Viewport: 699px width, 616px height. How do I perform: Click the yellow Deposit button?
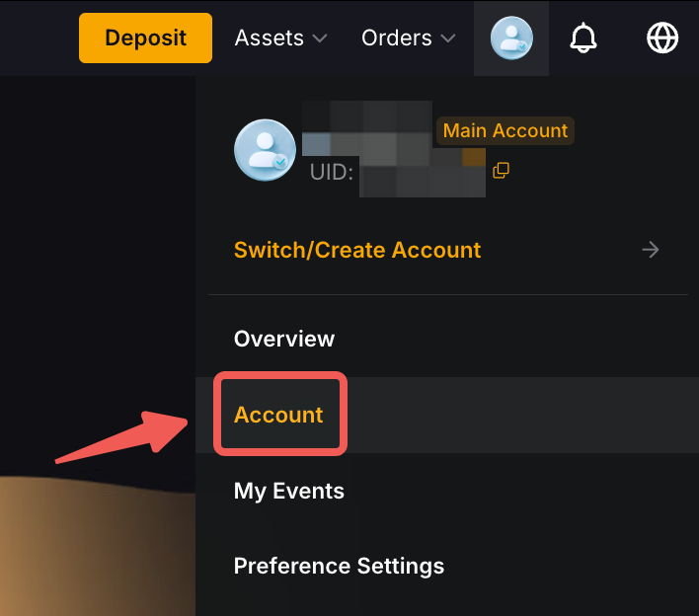point(145,38)
